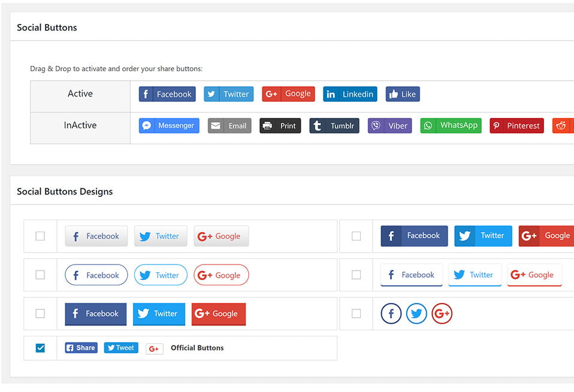Click the underlined Twitter preview
This screenshot has width=574, height=392.
pyautogui.click(x=475, y=275)
